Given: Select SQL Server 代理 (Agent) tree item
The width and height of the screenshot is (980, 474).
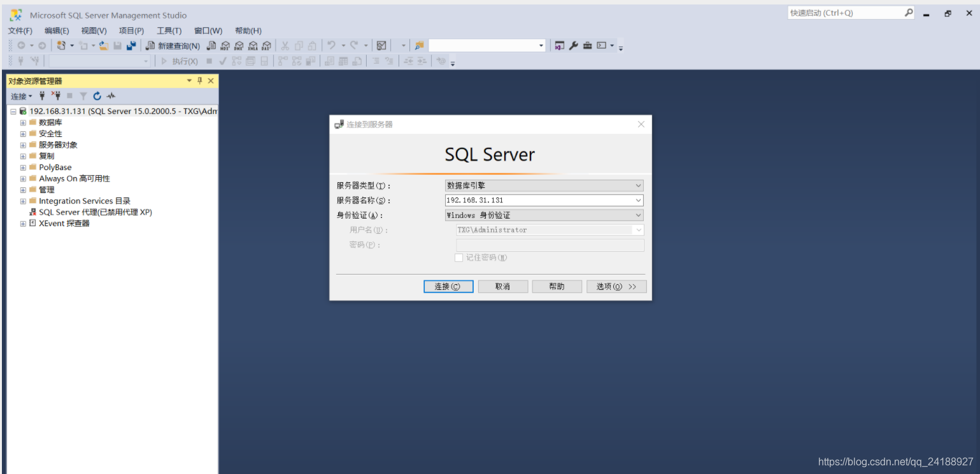Looking at the screenshot, I should 96,212.
